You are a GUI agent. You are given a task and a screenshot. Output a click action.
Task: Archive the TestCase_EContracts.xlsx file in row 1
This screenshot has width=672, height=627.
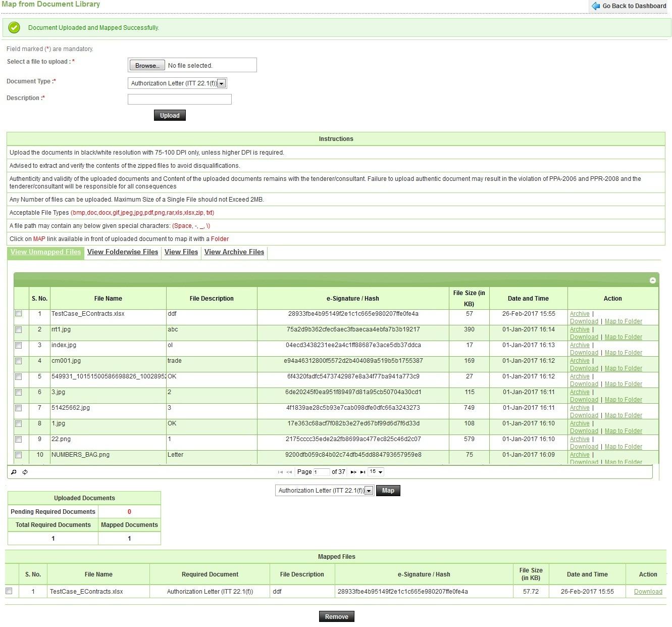(x=580, y=314)
